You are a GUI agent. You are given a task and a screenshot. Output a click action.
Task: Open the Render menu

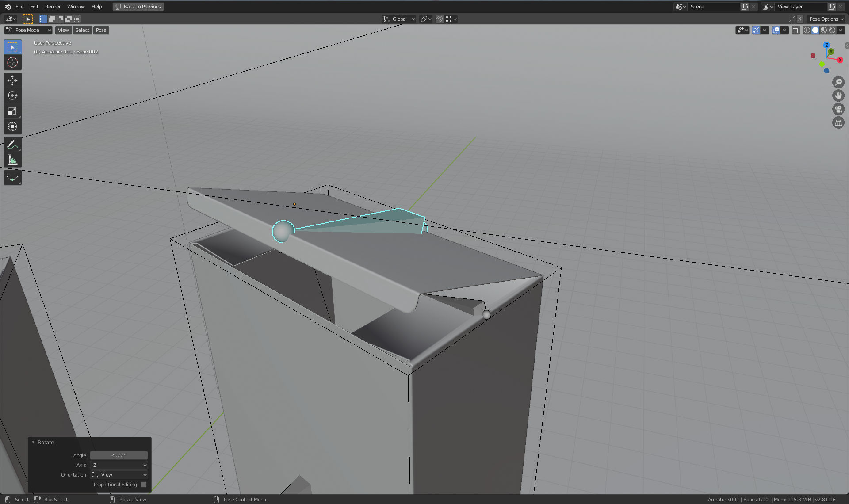point(53,7)
